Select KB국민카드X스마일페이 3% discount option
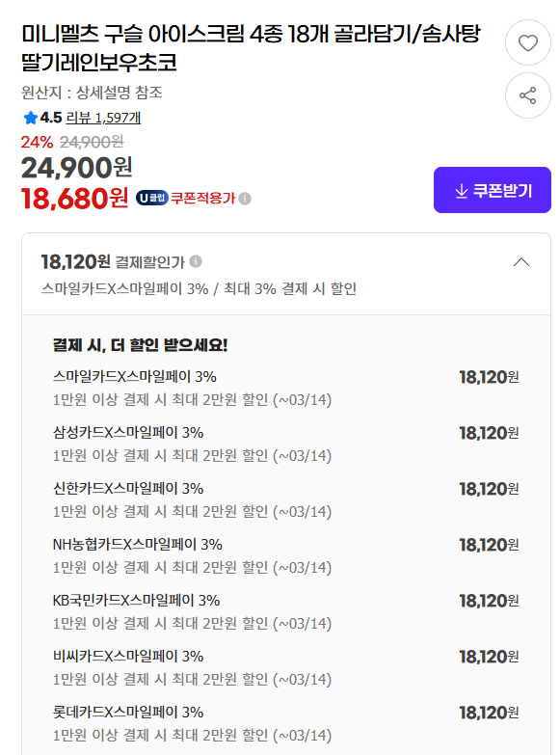 point(285,611)
